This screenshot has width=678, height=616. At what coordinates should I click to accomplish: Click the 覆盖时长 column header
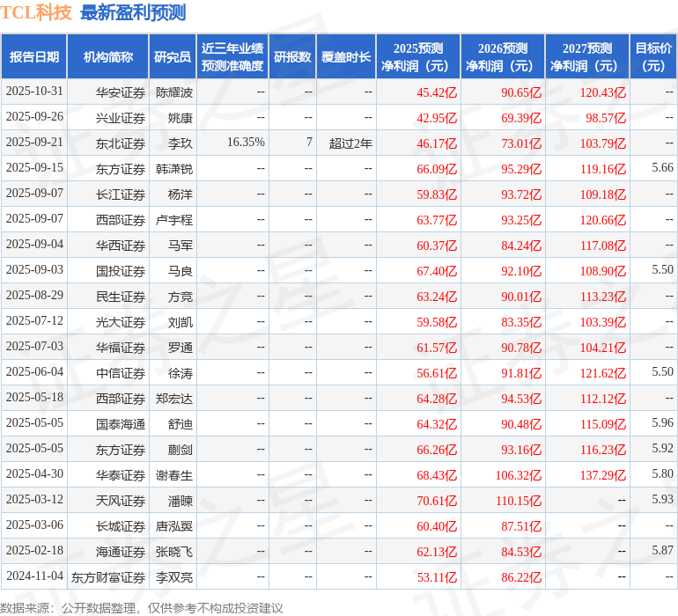click(345, 57)
